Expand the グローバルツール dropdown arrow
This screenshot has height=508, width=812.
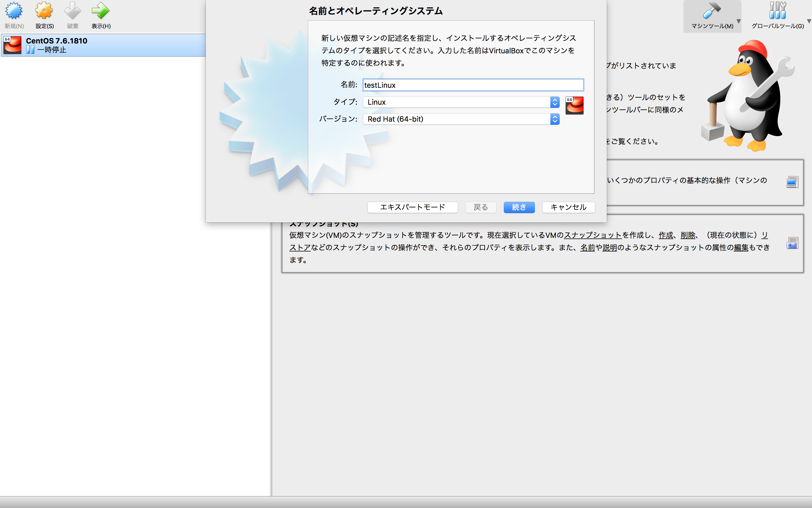pyautogui.click(x=809, y=21)
